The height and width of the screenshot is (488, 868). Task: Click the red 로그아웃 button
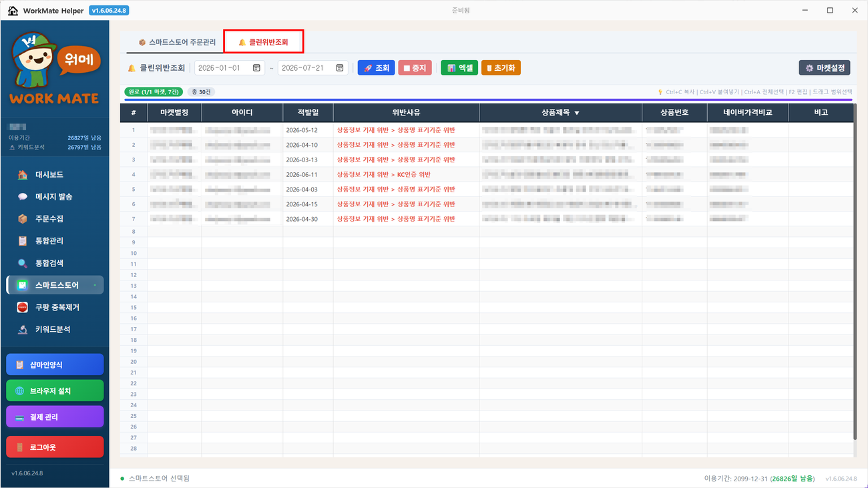[x=55, y=447]
